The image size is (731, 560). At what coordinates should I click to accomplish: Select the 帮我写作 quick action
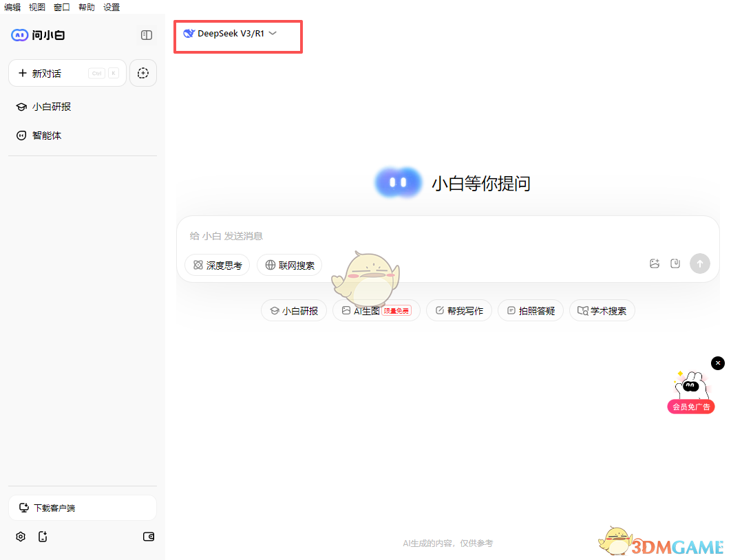pos(459,310)
